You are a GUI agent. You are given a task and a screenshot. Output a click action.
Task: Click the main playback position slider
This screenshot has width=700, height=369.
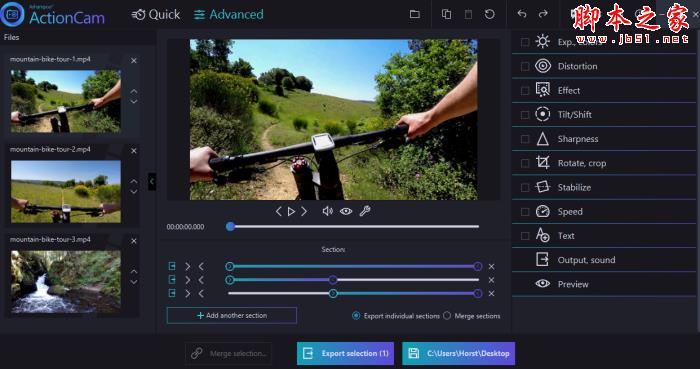click(x=353, y=227)
